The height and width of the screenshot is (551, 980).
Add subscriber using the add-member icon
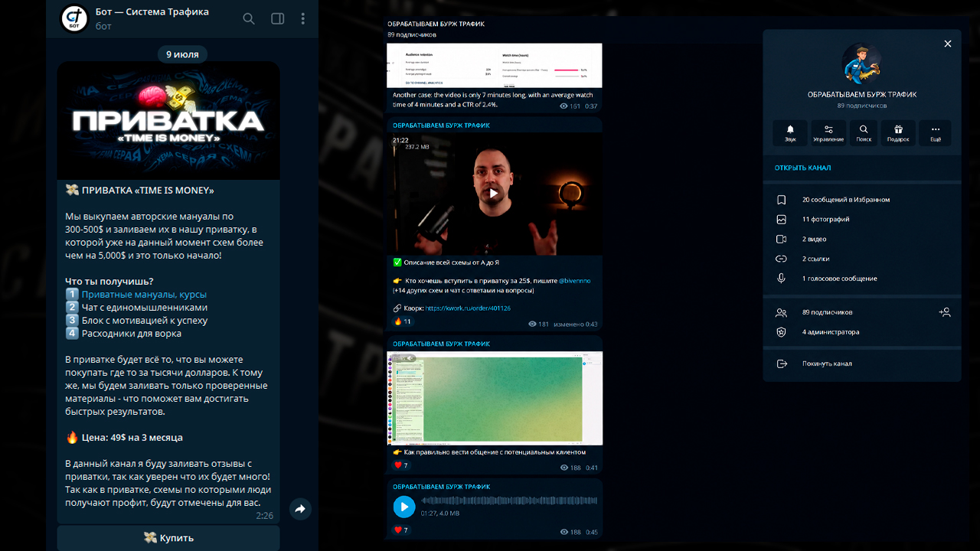(x=945, y=312)
